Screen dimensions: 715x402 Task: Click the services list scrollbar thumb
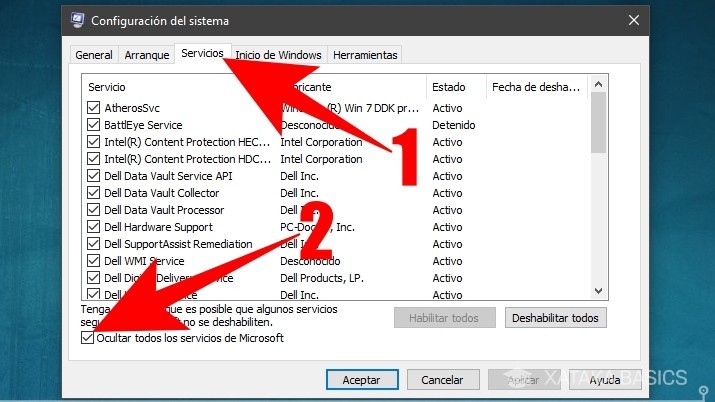(x=598, y=123)
